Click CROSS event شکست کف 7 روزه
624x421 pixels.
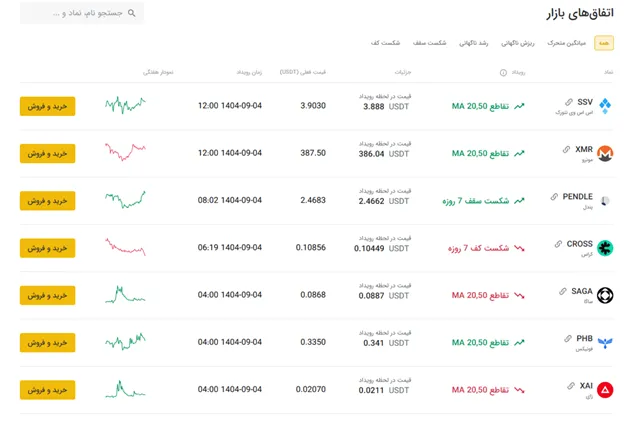pyautogui.click(x=478, y=248)
